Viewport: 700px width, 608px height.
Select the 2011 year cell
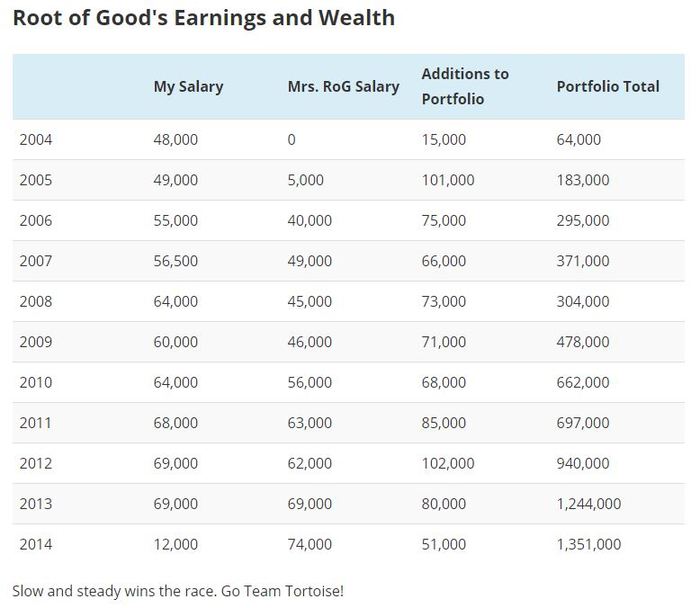click(x=35, y=423)
